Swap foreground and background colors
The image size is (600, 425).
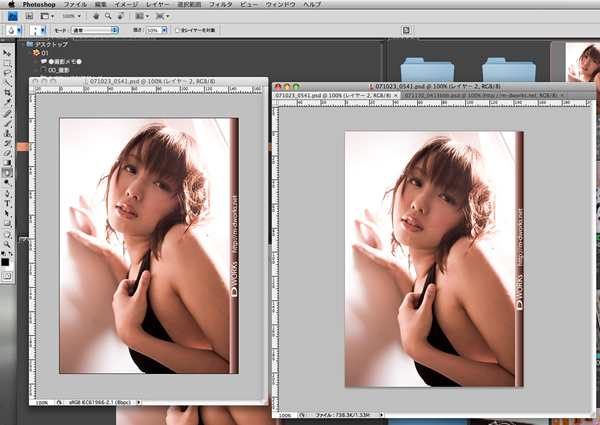tap(10, 254)
